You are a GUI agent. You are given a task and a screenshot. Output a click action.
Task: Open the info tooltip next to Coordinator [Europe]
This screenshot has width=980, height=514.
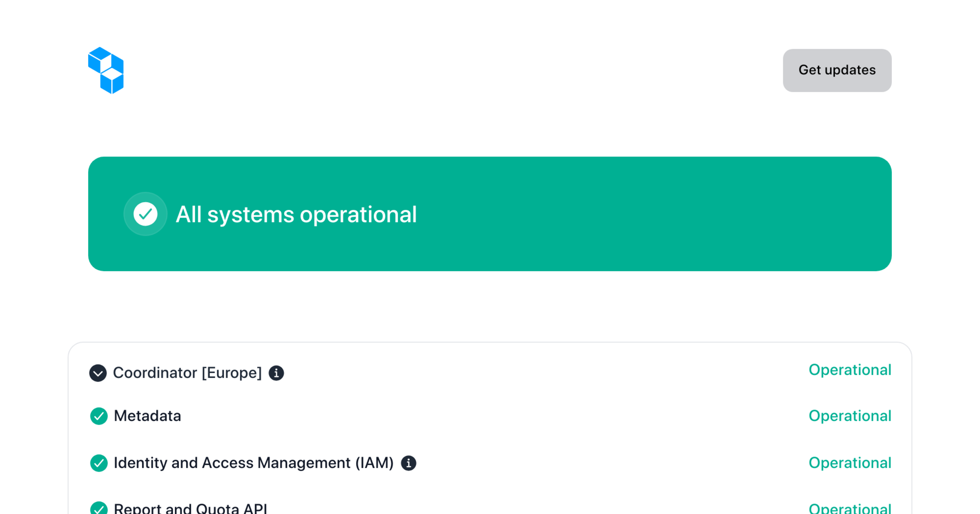click(276, 372)
